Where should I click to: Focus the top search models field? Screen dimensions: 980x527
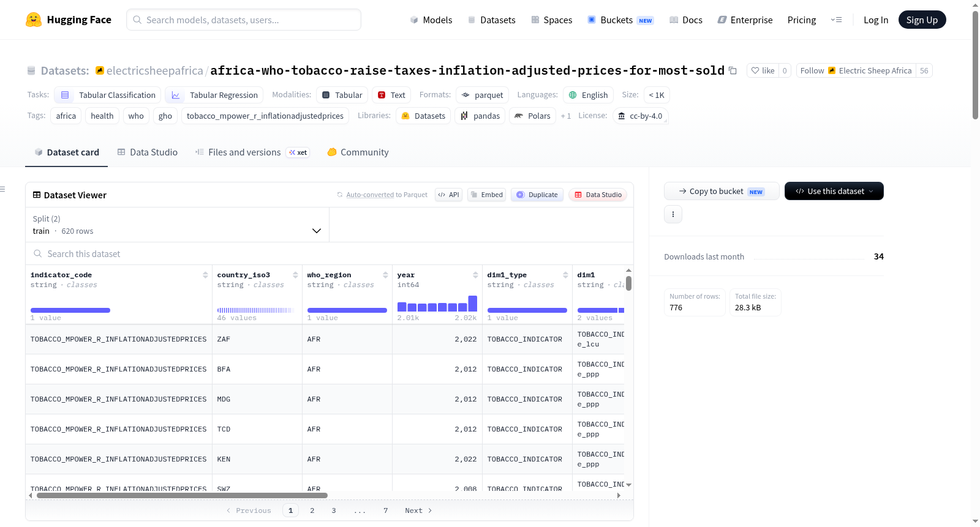(x=244, y=20)
